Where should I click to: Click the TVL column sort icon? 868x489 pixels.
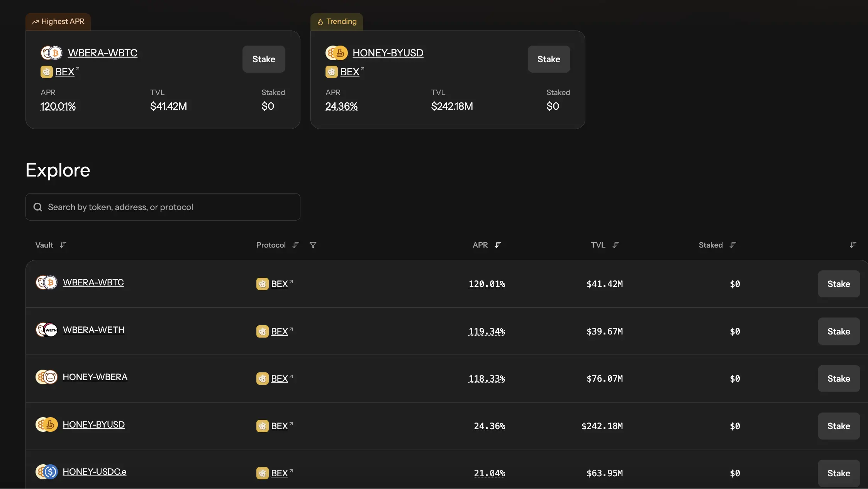(x=616, y=245)
